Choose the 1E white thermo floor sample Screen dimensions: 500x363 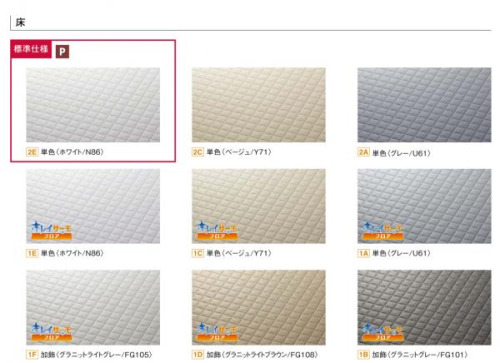point(93,206)
